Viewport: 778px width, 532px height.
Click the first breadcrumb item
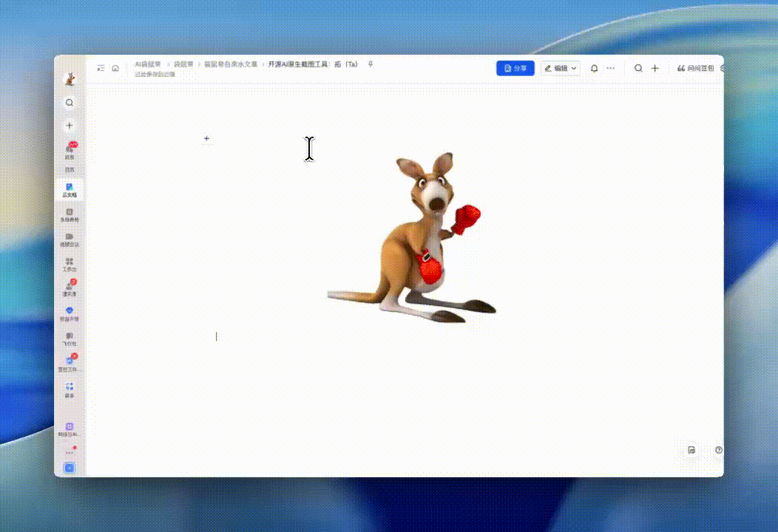pyautogui.click(x=148, y=64)
